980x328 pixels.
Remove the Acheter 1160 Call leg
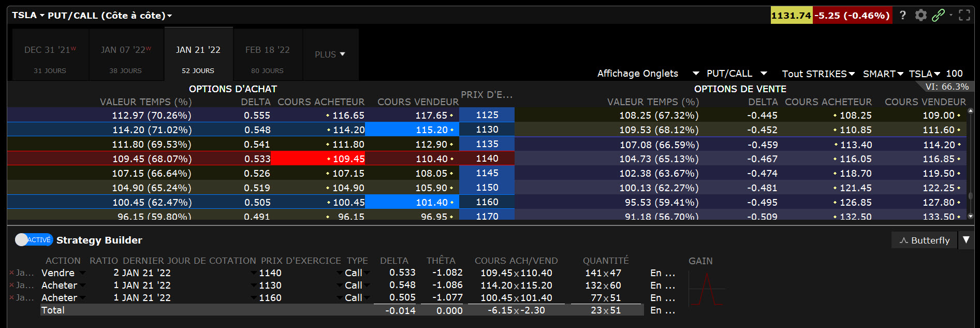tap(11, 297)
